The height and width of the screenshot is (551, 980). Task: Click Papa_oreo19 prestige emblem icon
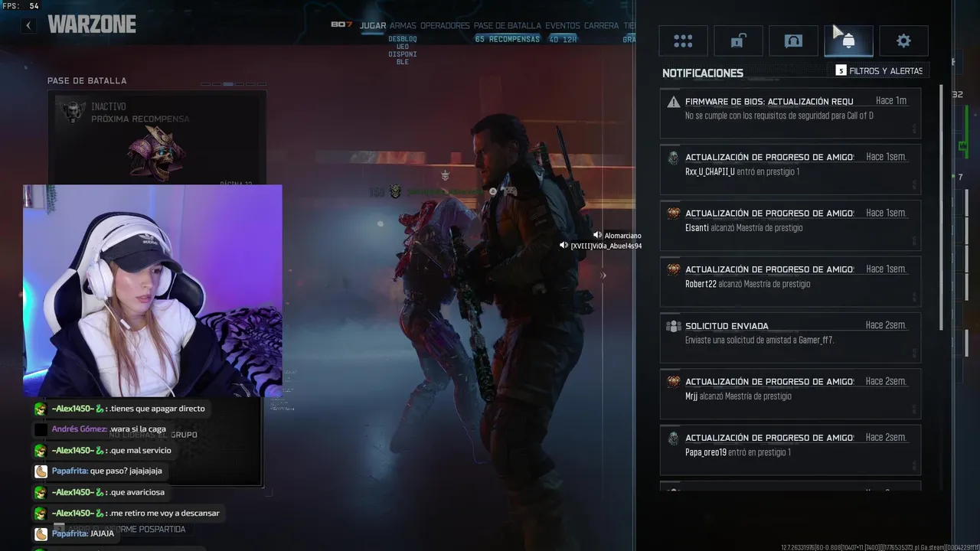(x=673, y=438)
